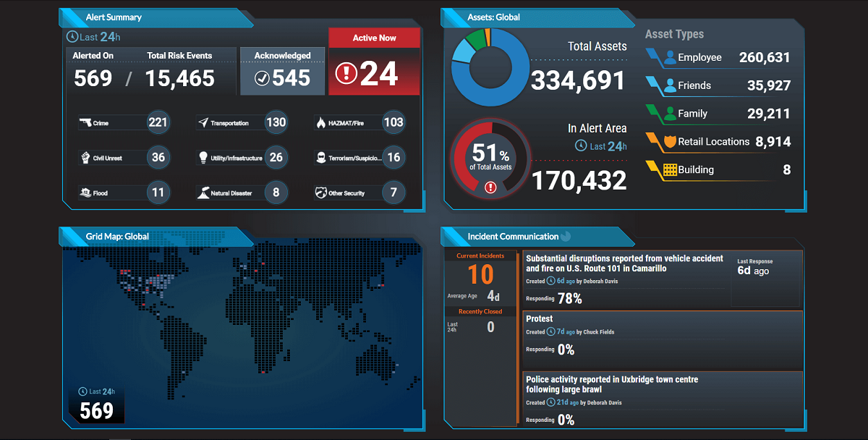The image size is (868, 440).
Task: Select the Civil Unrest fist icon
Action: tap(85, 158)
